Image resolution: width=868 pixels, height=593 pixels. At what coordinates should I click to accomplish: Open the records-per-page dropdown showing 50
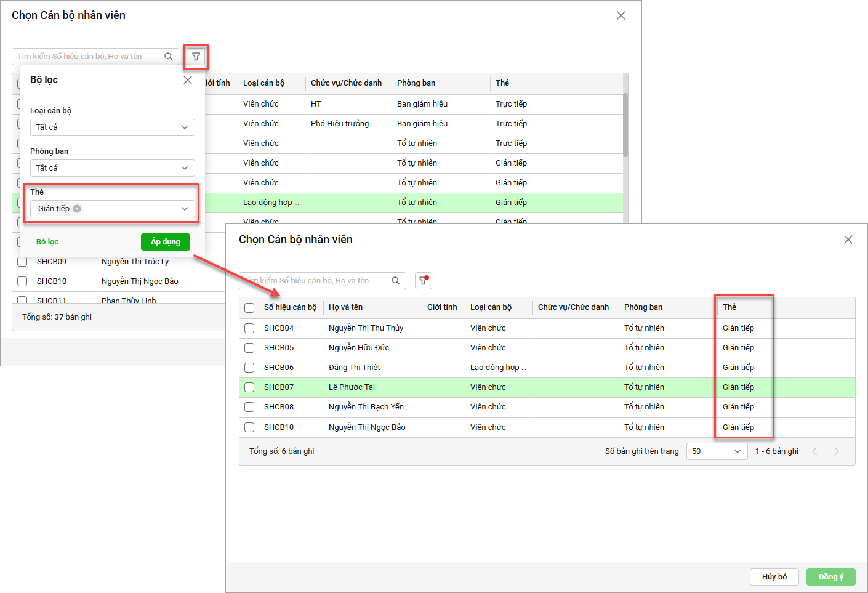pyautogui.click(x=737, y=451)
